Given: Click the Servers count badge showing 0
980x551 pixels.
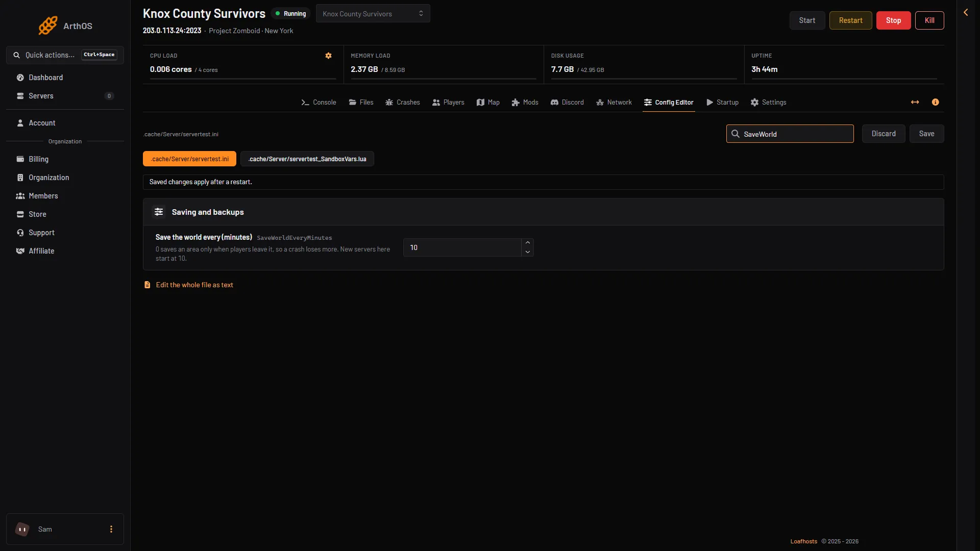Looking at the screenshot, I should (x=109, y=96).
